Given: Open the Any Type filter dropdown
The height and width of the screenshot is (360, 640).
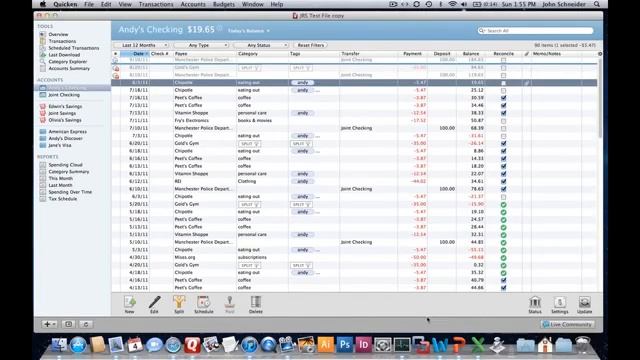Looking at the screenshot, I should click(x=201, y=45).
